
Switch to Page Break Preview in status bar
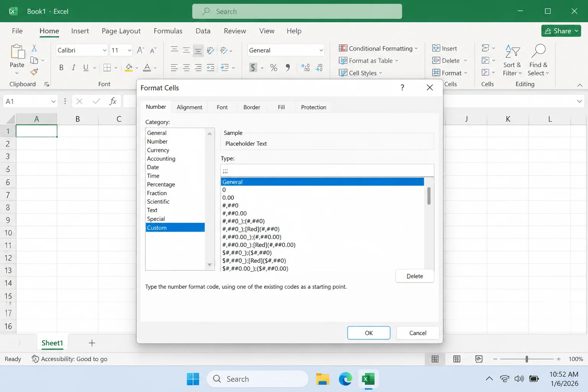pos(479,359)
